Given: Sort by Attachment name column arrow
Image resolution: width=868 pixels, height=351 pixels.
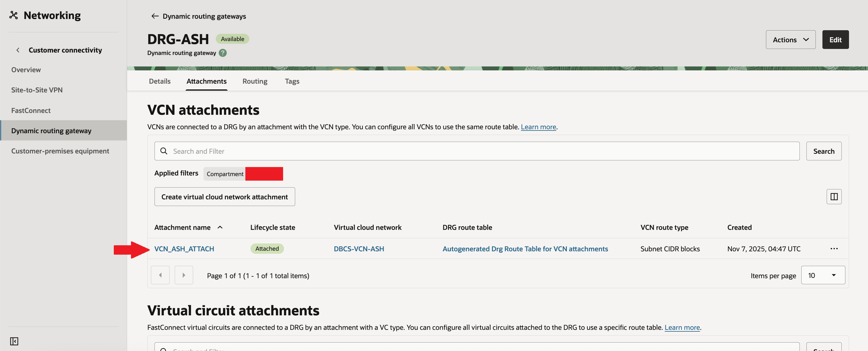Looking at the screenshot, I should tap(220, 227).
